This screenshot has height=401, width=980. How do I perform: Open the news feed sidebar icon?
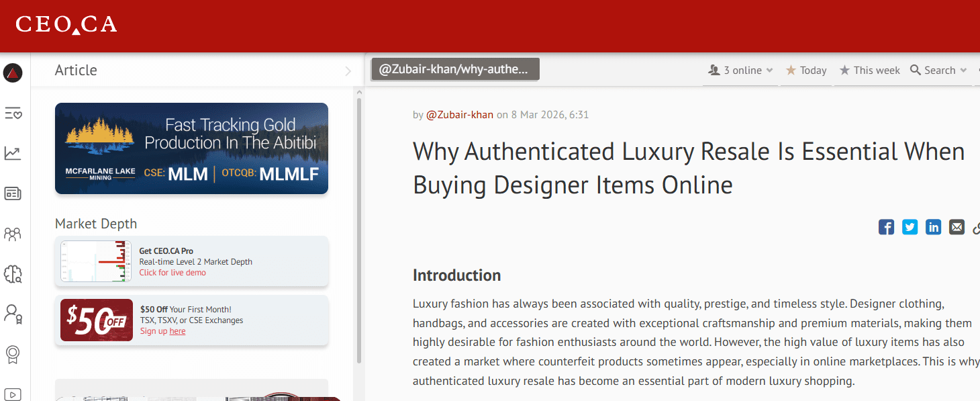[13, 194]
